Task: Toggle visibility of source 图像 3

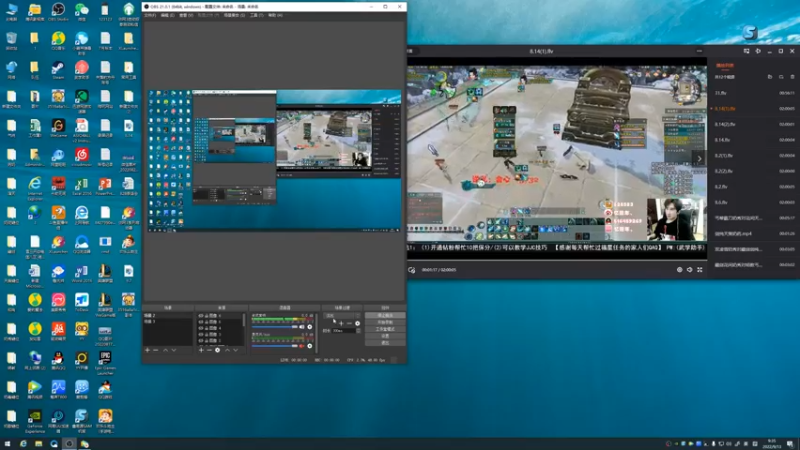Action: click(201, 335)
